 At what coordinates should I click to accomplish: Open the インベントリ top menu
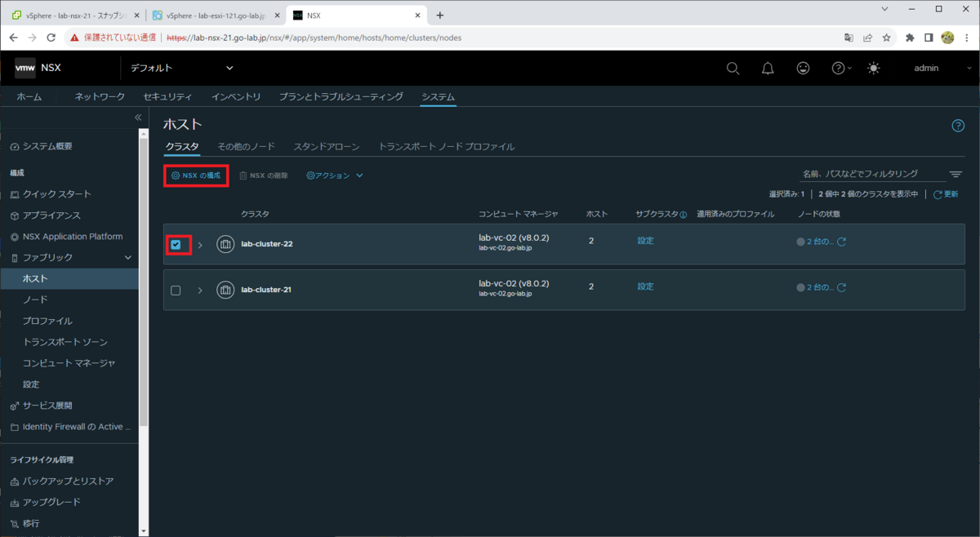tap(236, 96)
